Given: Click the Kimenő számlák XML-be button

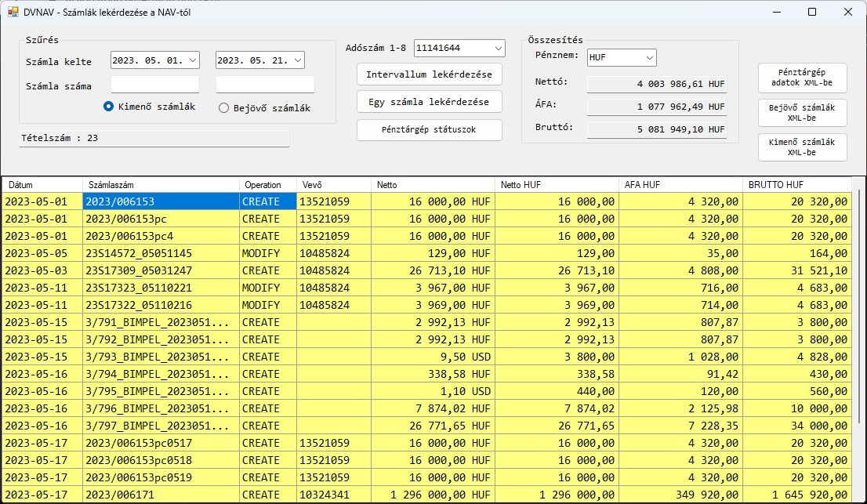Looking at the screenshot, I should pos(802,147).
